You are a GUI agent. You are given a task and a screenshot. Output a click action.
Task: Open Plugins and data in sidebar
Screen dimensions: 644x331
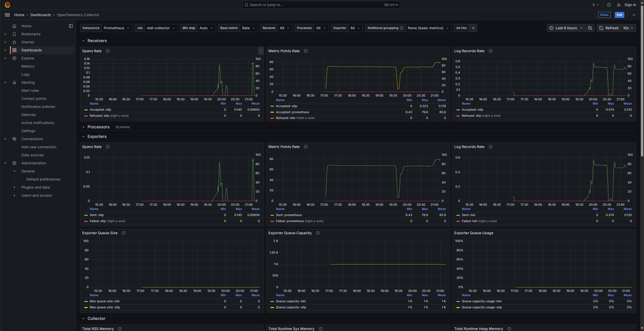click(36, 187)
